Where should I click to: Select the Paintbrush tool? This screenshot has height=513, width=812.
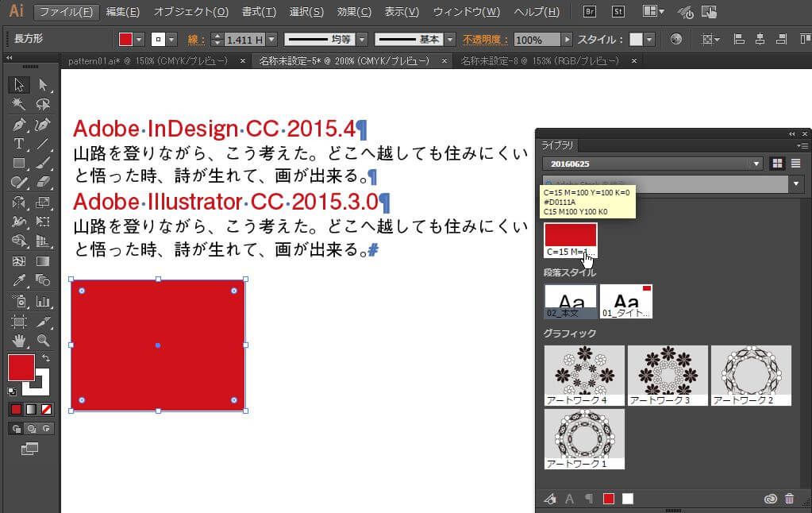point(42,164)
